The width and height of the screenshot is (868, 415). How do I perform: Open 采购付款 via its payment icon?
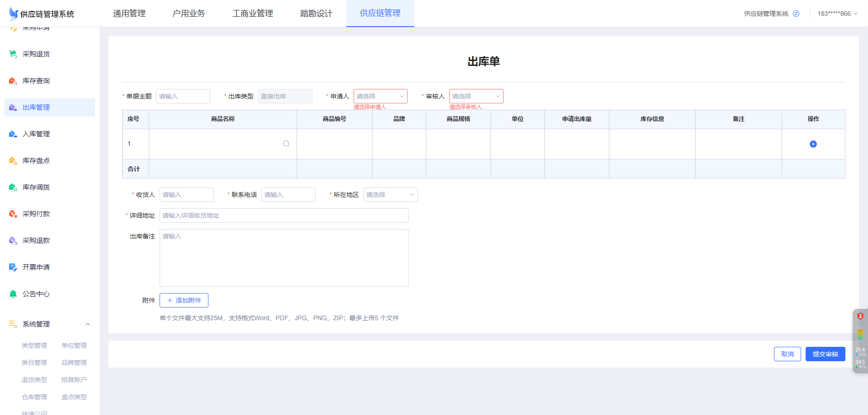tap(12, 214)
